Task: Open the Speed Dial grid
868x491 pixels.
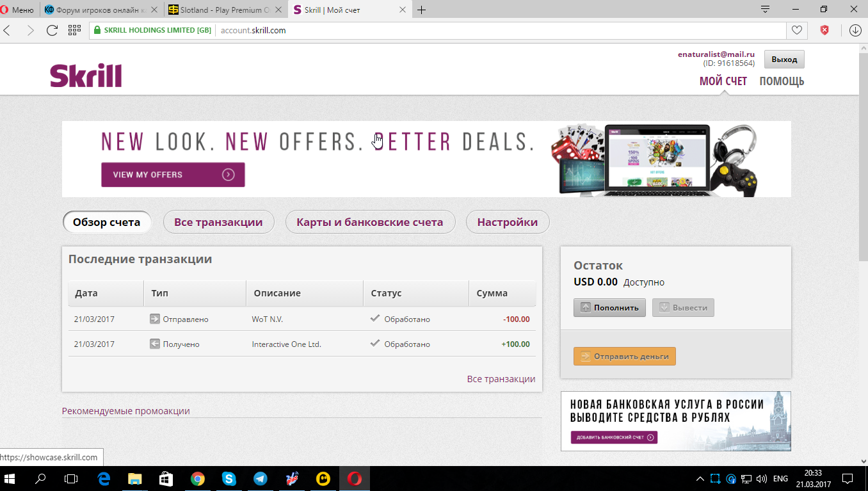Action: [x=74, y=30]
